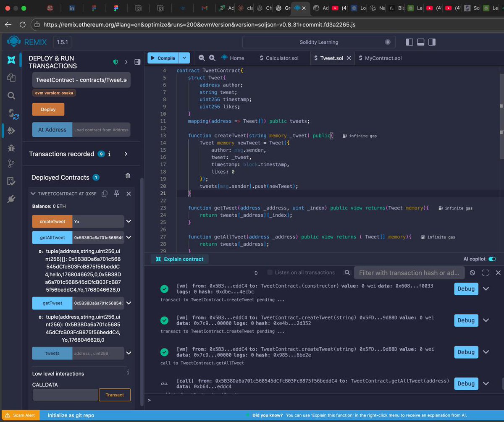The image size is (504, 422).
Task: Click the Low level interactions info icon
Action: coord(128,372)
